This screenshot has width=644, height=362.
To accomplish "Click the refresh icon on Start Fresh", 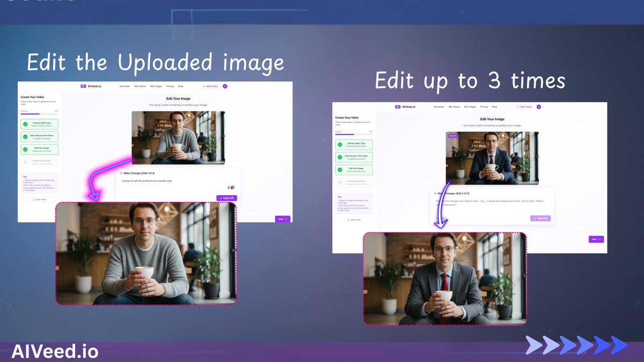I will pos(33,200).
